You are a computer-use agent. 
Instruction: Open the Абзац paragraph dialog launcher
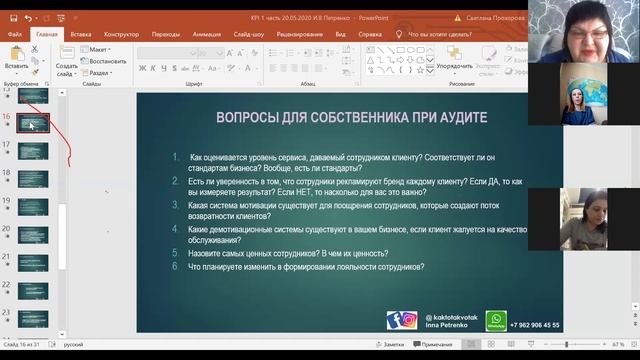pos(357,84)
